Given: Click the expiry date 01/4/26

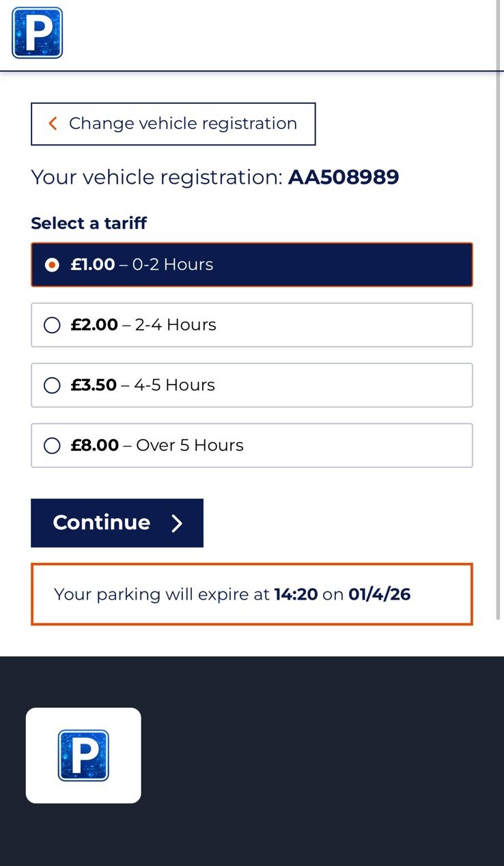Looking at the screenshot, I should coord(379,594).
